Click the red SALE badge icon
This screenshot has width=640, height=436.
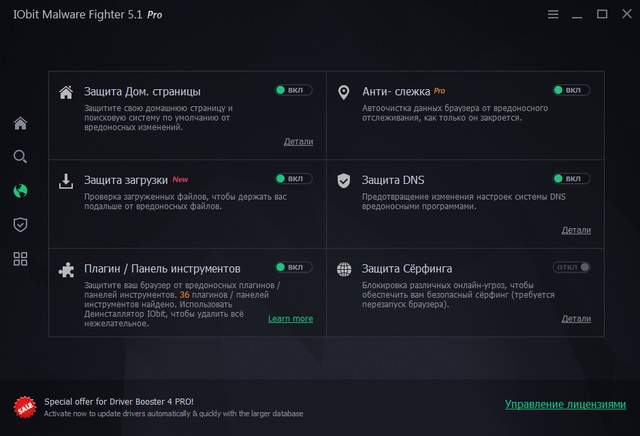click(x=25, y=406)
